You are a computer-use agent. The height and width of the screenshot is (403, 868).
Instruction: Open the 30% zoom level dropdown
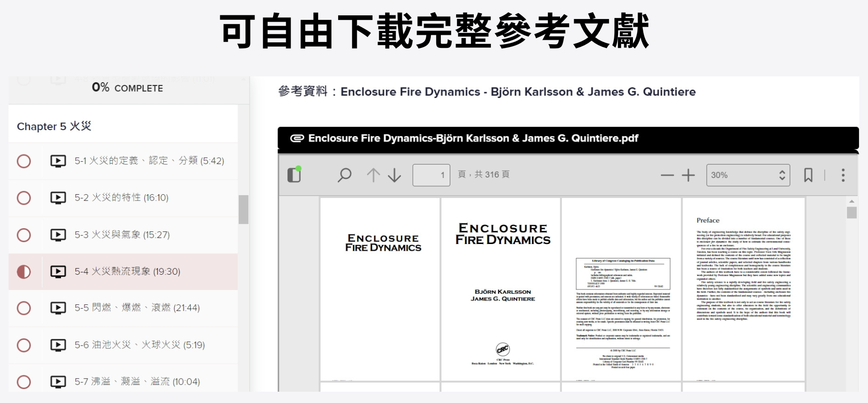pos(748,175)
